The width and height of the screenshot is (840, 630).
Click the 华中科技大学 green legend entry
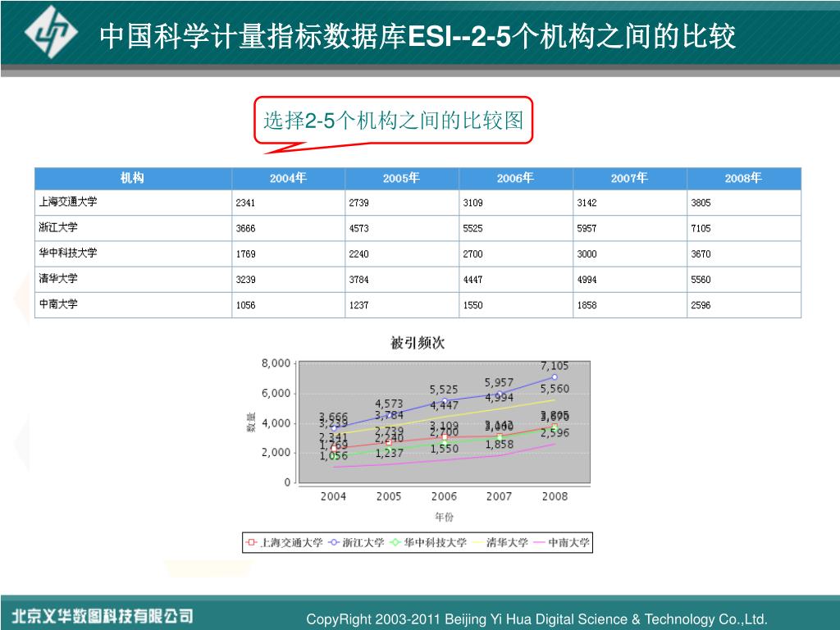coord(428,543)
